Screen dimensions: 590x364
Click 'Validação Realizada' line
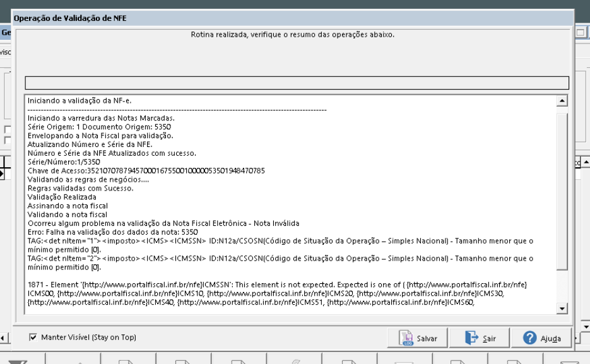tap(62, 197)
